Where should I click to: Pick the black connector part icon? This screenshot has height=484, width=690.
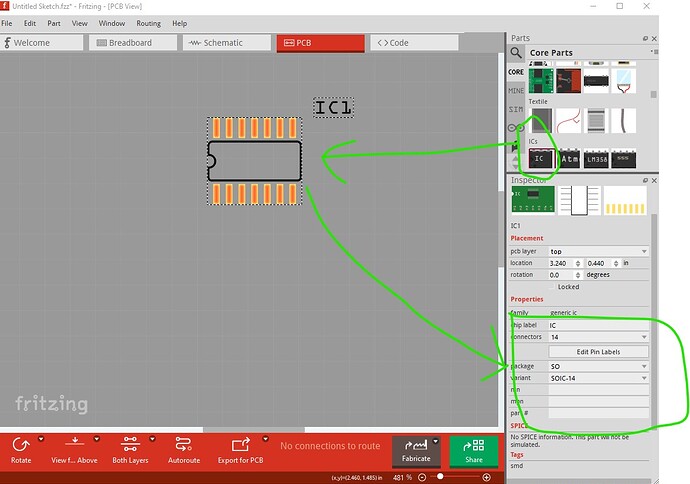pos(596,81)
